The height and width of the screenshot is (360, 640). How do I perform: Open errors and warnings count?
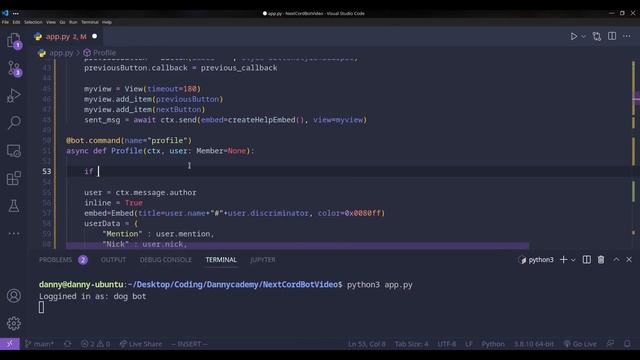[96, 344]
